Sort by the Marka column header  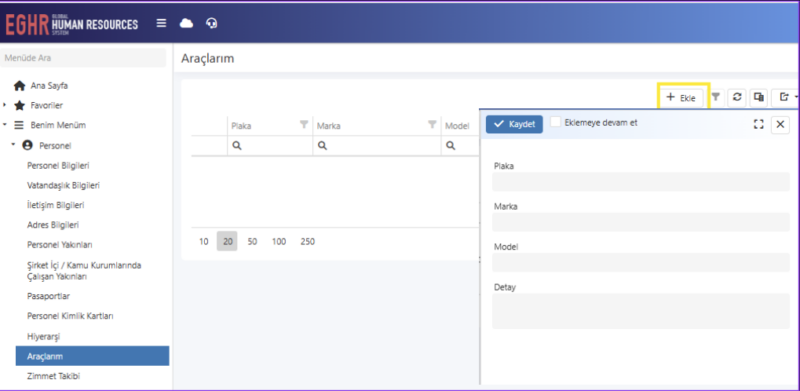point(329,126)
